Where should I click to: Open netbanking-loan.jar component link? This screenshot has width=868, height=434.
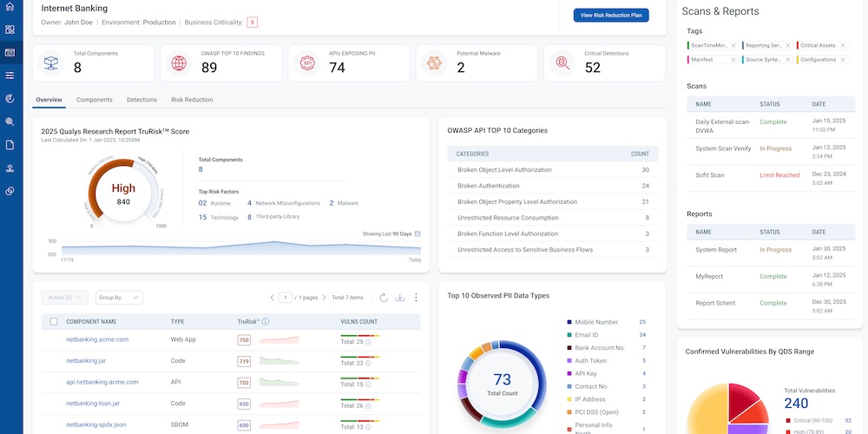coord(93,404)
